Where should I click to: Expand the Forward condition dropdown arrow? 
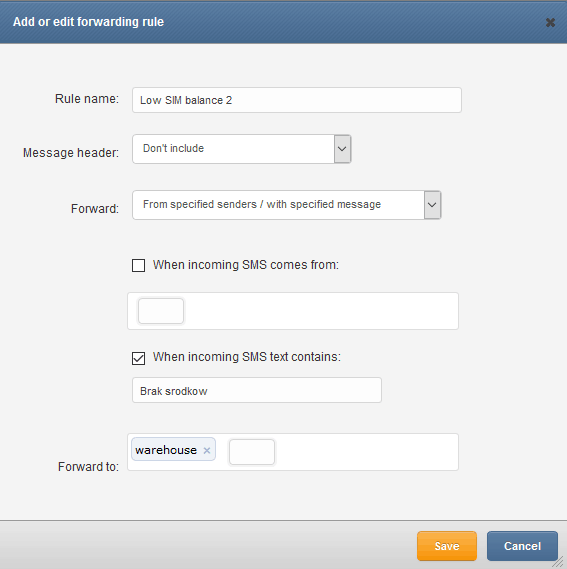(x=432, y=205)
